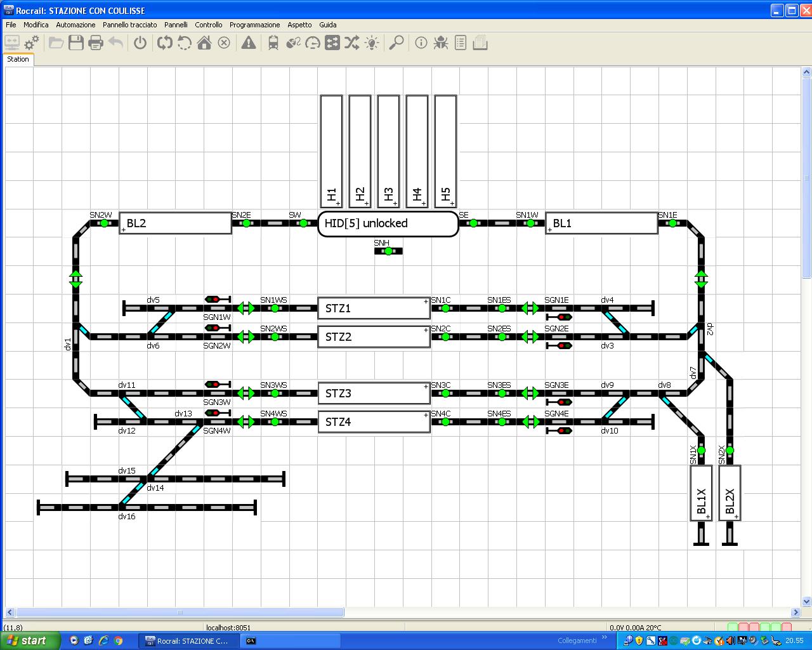
Task: Click the vertical scrollbar thumb
Action: pos(807,178)
